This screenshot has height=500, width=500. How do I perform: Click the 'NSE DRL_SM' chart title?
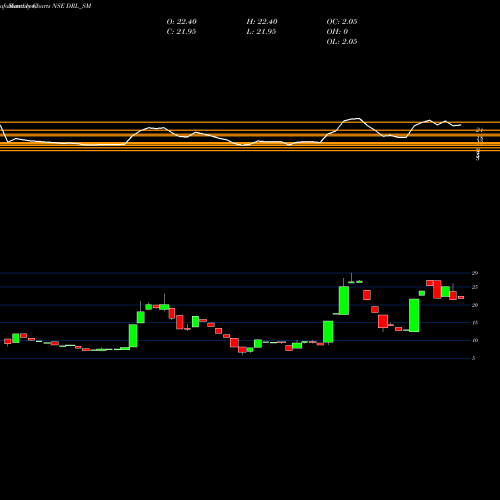click(x=72, y=6)
